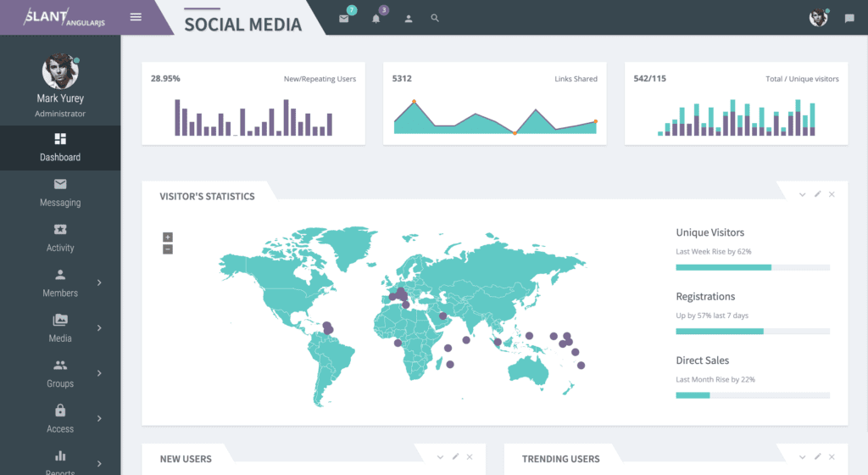
Task: Expand the Members submenu chevron
Action: click(x=99, y=282)
